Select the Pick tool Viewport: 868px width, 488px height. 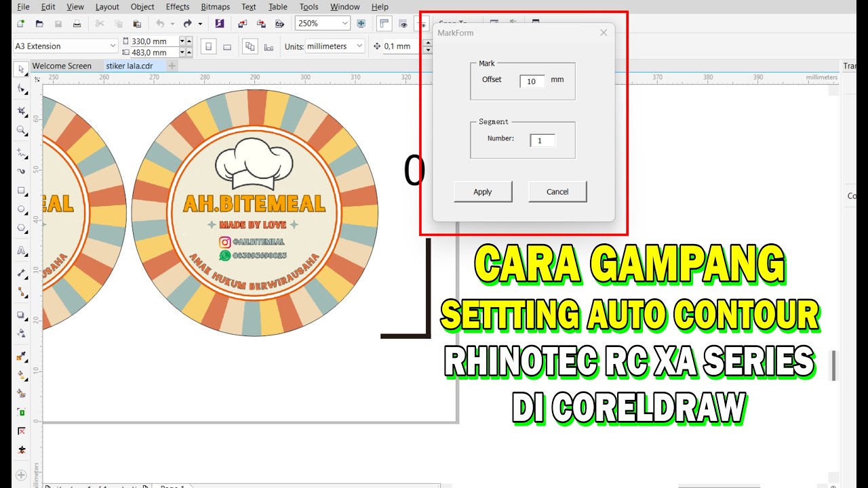[x=21, y=70]
